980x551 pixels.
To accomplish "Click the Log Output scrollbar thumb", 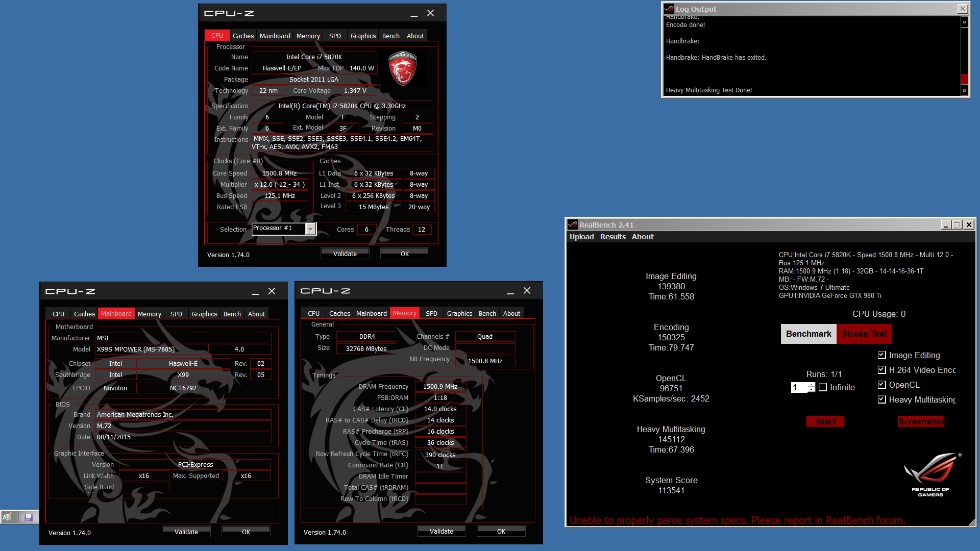I will 964,79.
